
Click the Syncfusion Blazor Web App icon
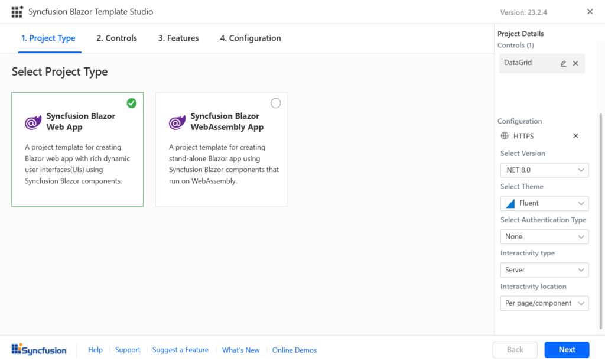coord(32,122)
